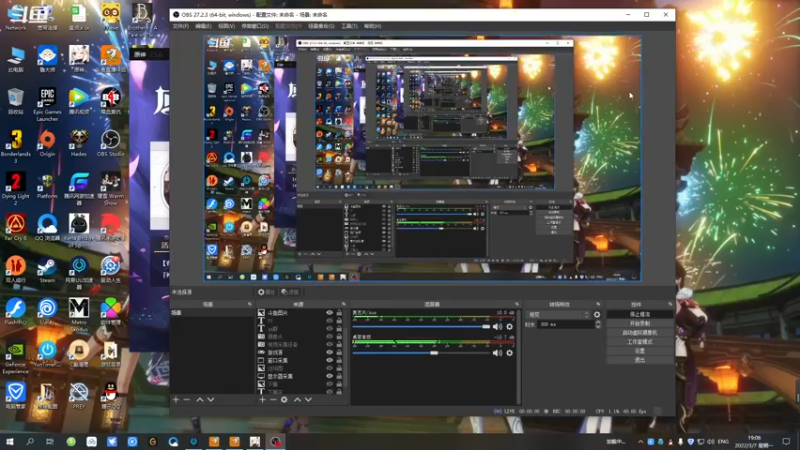Image resolution: width=800 pixels, height=450 pixels.
Task: Click 停止推流 button
Action: click(640, 314)
